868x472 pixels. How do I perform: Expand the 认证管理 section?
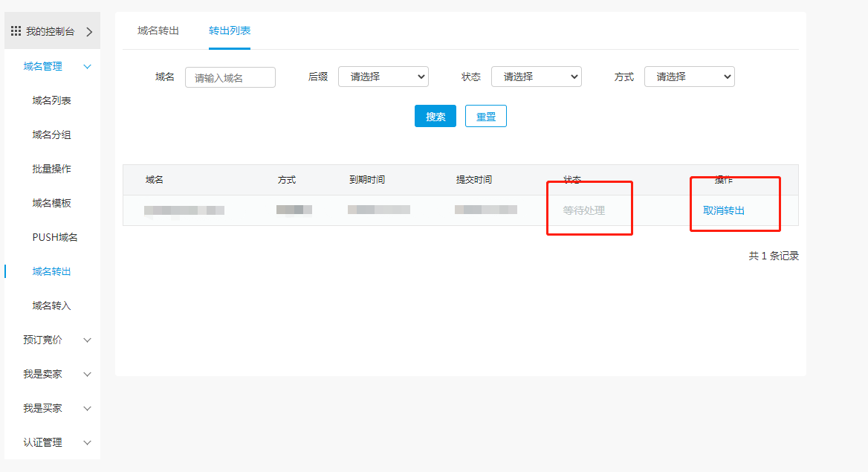(87, 443)
